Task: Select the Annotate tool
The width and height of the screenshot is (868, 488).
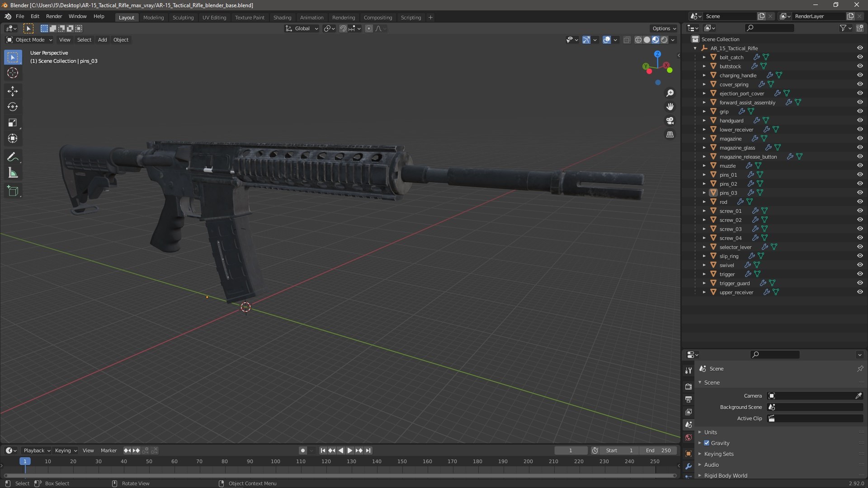Action: click(x=13, y=157)
